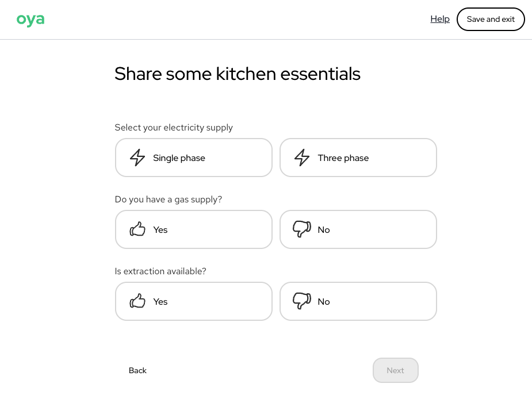Click the Three phase lightning bolt icon
The width and height of the screenshot is (532, 418).
(x=302, y=158)
